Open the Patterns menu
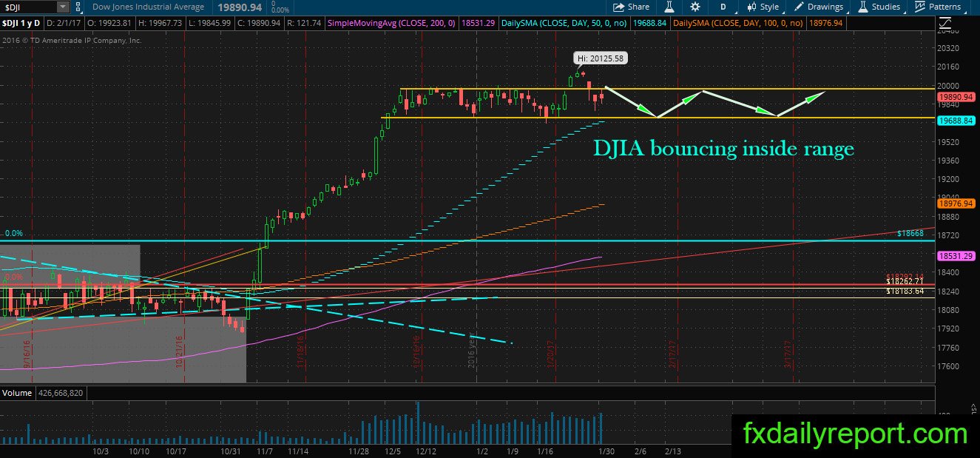This screenshot has height=458, width=980. pos(938,7)
